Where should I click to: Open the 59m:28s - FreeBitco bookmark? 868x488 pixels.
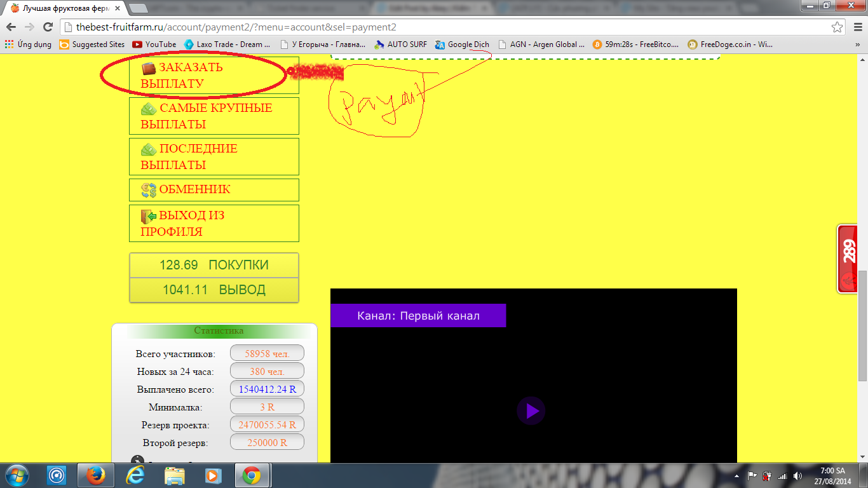tap(636, 44)
